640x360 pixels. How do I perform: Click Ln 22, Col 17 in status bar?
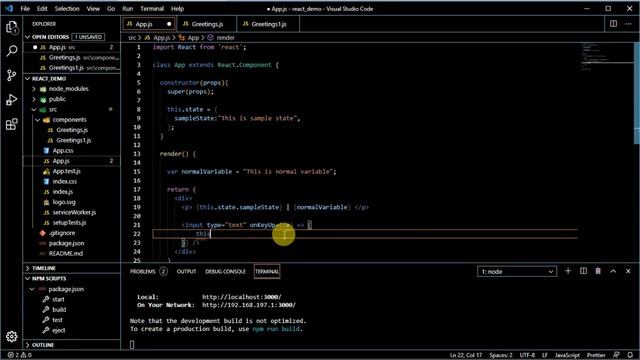466,355
